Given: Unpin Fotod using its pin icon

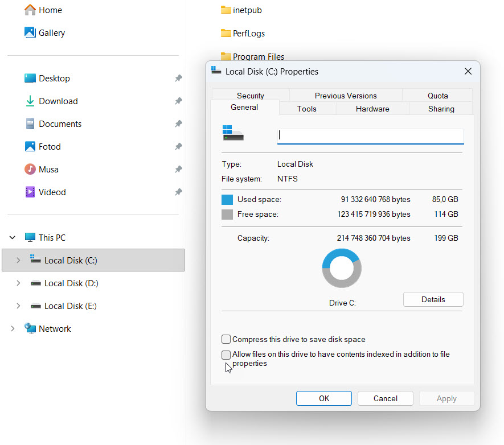Looking at the screenshot, I should (178, 147).
